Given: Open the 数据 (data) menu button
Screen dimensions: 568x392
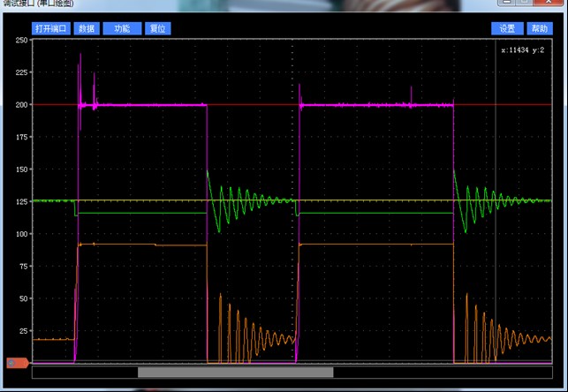Looking at the screenshot, I should tap(87, 28).
